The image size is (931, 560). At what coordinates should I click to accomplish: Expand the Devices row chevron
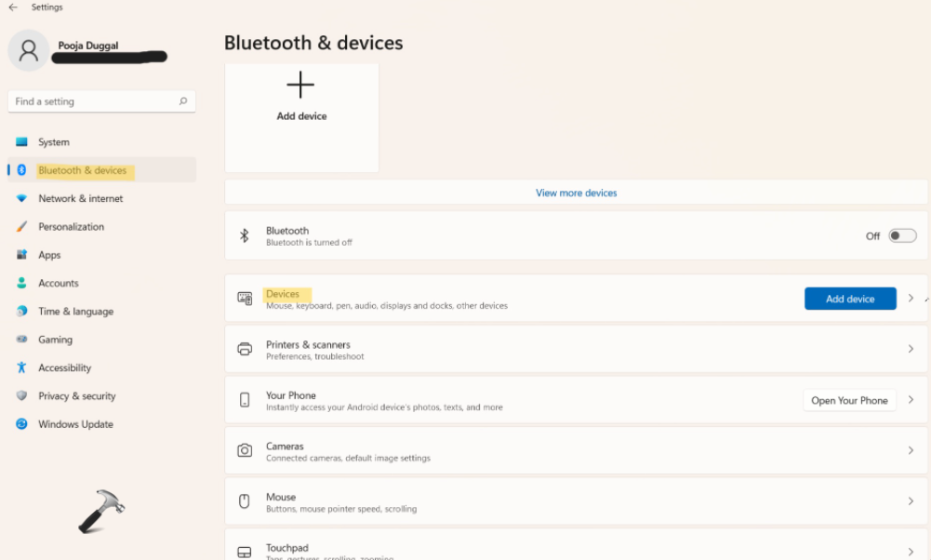pyautogui.click(x=911, y=299)
